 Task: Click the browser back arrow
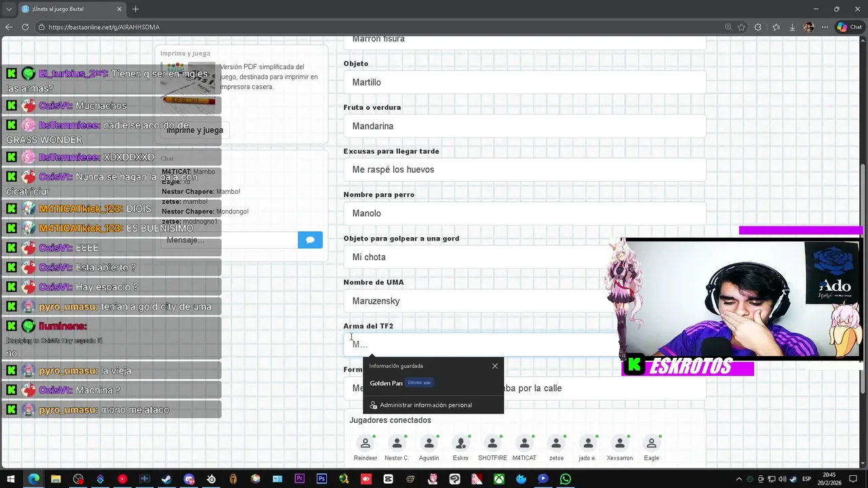pos(9,27)
